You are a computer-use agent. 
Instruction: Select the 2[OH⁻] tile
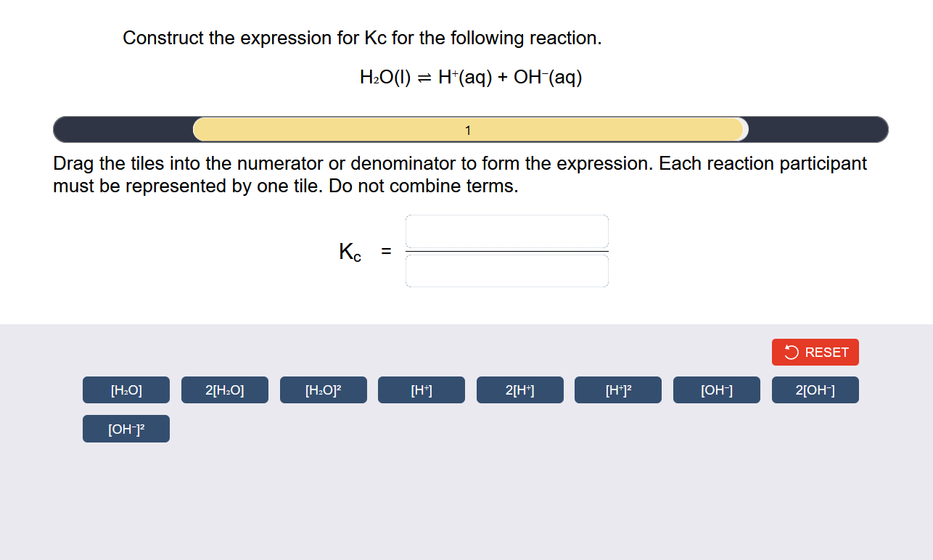pyautogui.click(x=815, y=390)
